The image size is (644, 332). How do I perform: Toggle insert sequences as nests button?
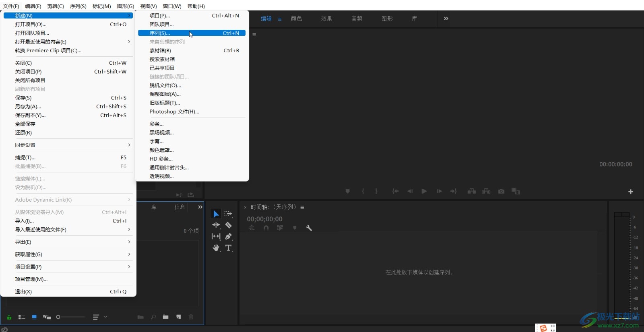(x=252, y=228)
